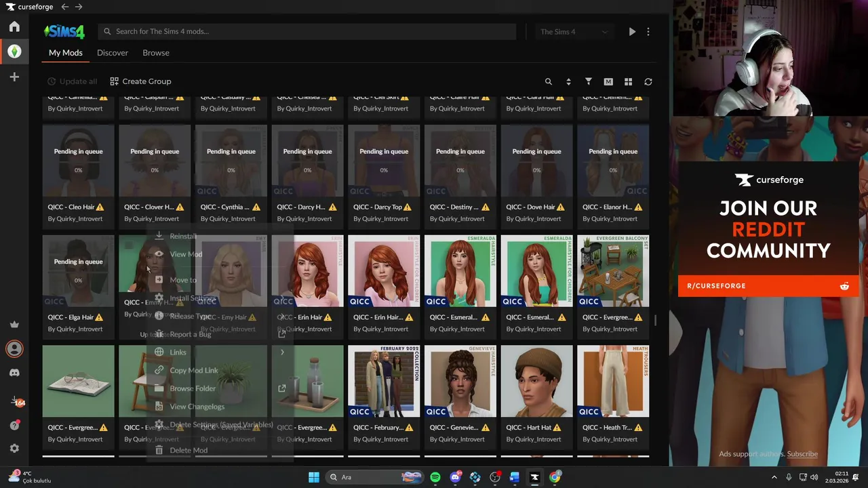Click the CurseForge logo in title bar
Viewport: 868px width, 488px height.
point(29,7)
